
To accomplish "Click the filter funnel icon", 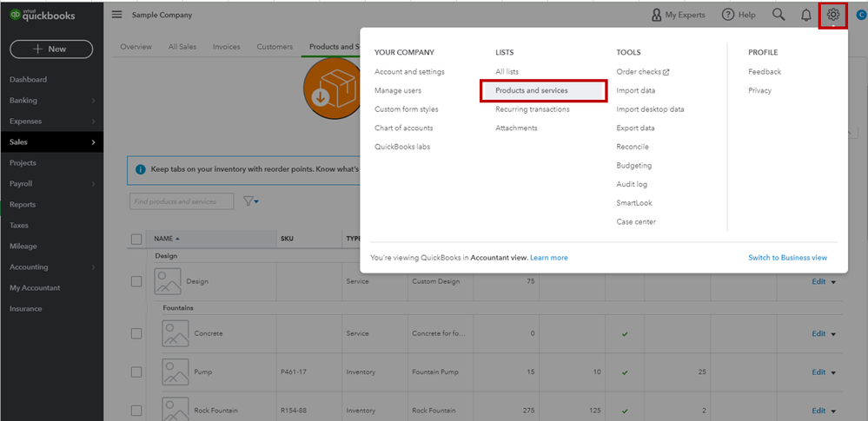I will pos(248,201).
